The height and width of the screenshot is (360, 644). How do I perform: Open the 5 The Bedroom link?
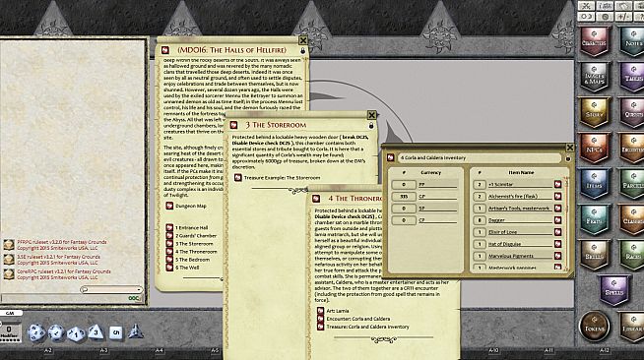tap(192, 260)
